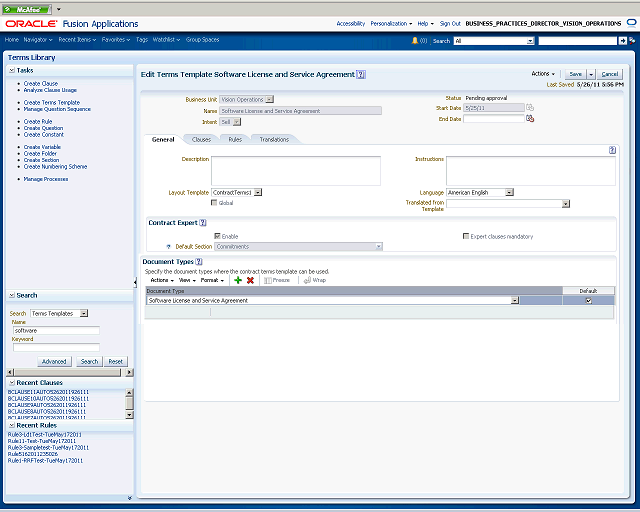Click the Advanced search button
Viewport: 640px width, 512px height.
coord(54,362)
